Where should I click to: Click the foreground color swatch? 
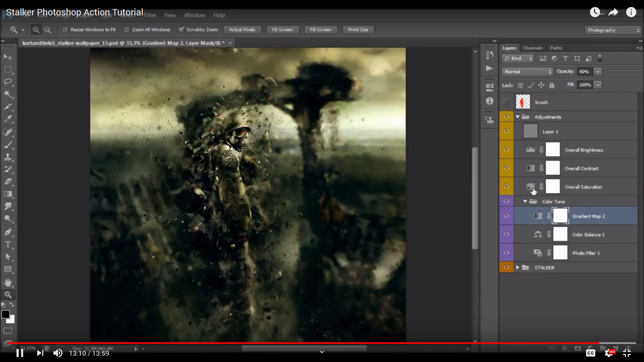click(6, 314)
